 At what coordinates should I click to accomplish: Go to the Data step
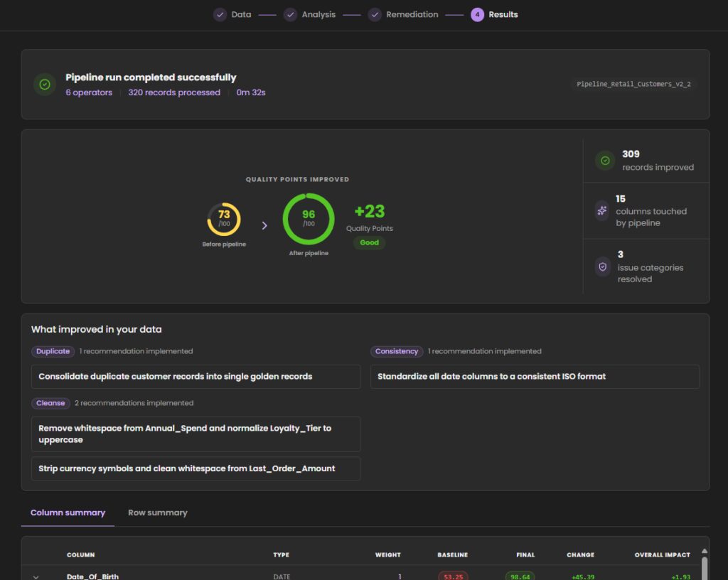242,14
